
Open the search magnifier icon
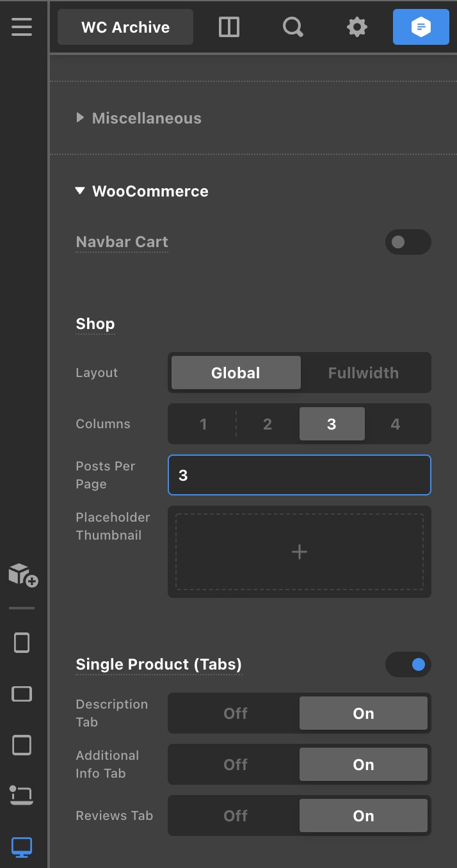tap(293, 27)
